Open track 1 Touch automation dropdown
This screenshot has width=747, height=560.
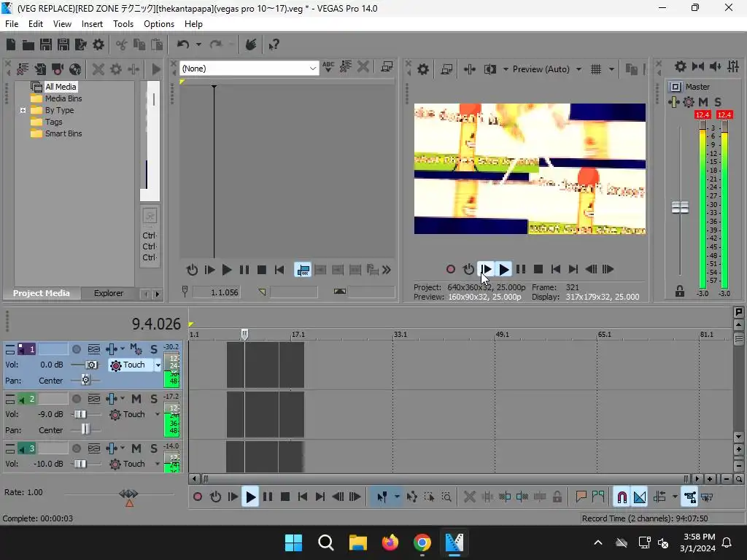158,365
